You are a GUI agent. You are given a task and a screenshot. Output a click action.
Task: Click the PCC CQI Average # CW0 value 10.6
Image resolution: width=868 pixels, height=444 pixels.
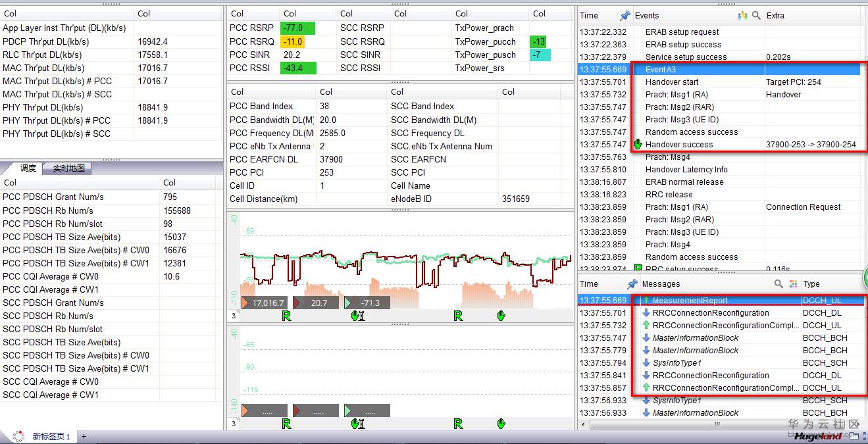pos(171,276)
